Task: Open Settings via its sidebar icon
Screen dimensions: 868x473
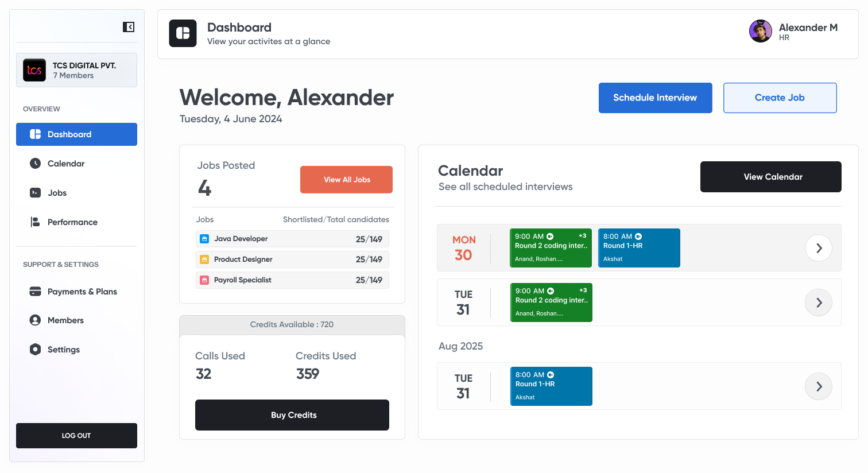Action: tap(36, 349)
